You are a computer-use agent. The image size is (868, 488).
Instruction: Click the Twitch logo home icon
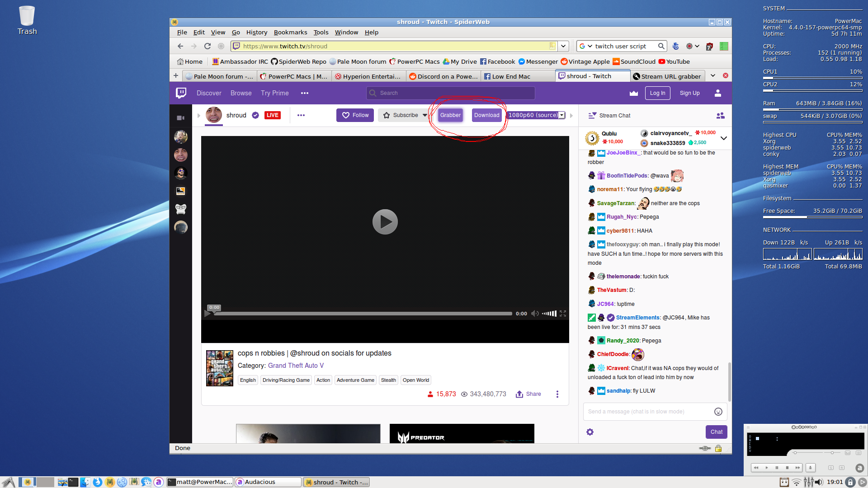click(x=181, y=93)
